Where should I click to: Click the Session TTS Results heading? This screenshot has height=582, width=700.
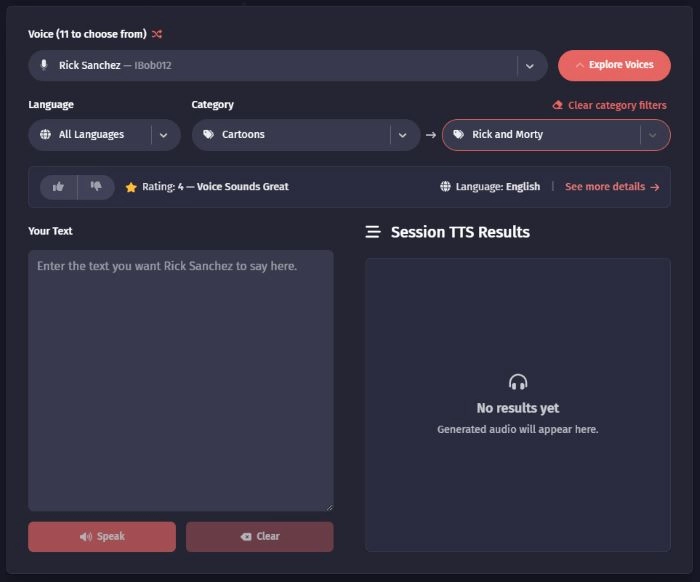click(460, 232)
